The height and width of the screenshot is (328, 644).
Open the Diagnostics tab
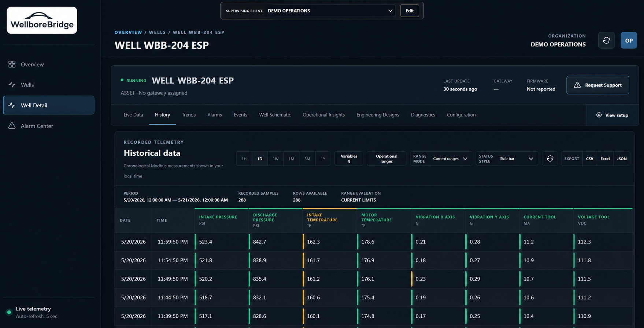pyautogui.click(x=423, y=115)
